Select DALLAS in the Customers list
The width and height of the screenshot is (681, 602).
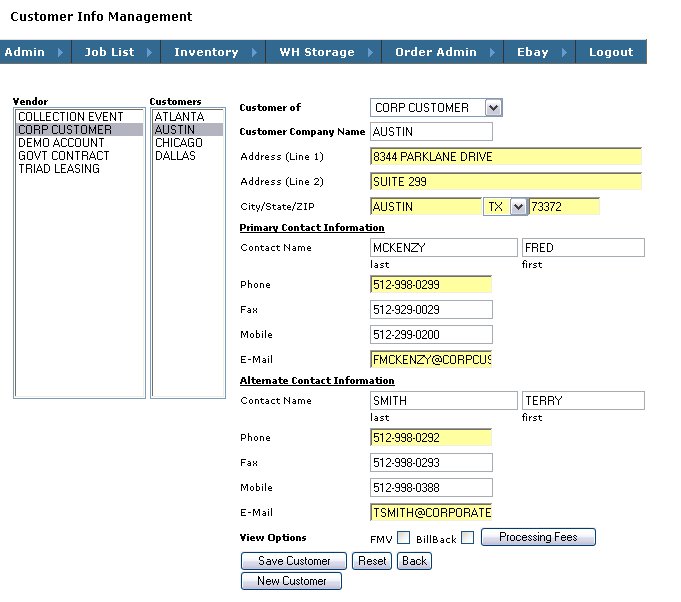(188, 155)
